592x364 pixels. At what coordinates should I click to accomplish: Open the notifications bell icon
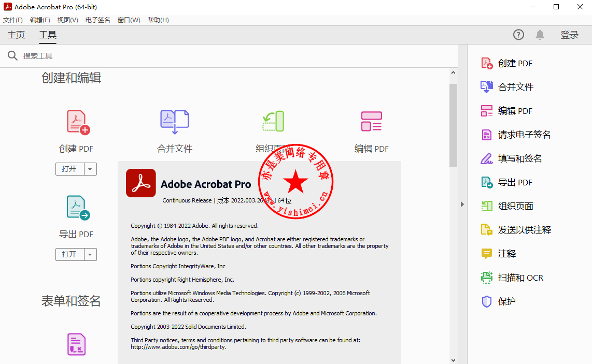[540, 35]
